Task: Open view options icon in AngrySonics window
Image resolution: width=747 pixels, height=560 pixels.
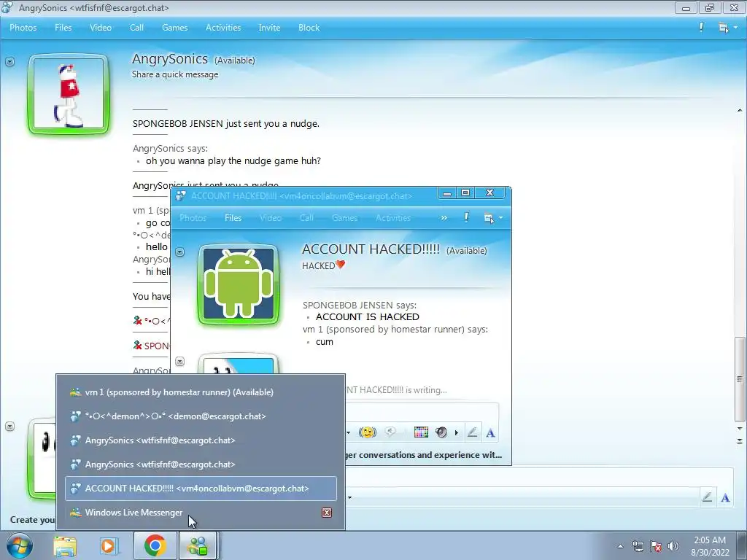Action: tap(723, 28)
